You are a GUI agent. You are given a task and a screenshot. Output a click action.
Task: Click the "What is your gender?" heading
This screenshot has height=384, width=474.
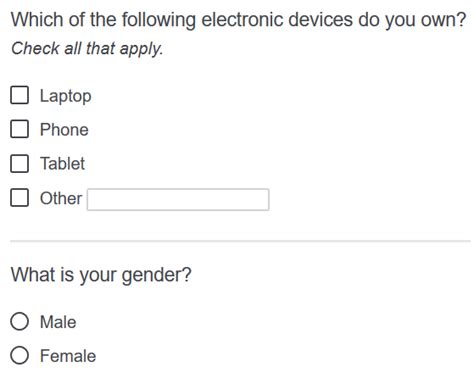pyautogui.click(x=101, y=275)
